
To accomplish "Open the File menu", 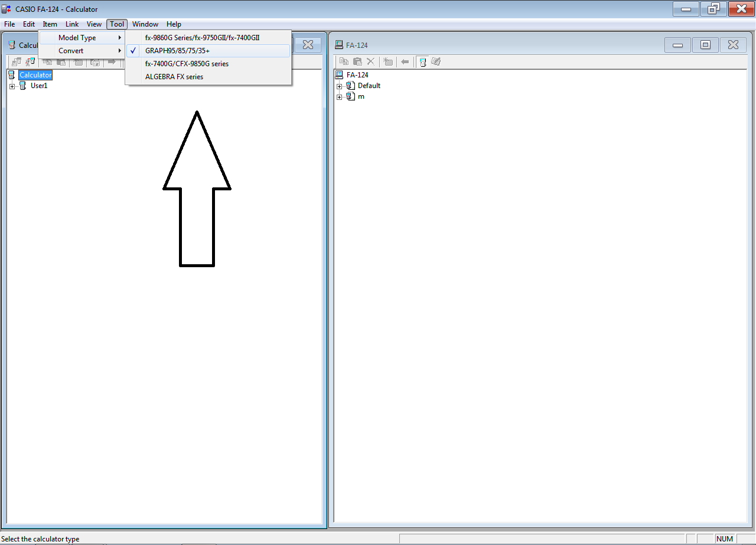I will coord(9,24).
